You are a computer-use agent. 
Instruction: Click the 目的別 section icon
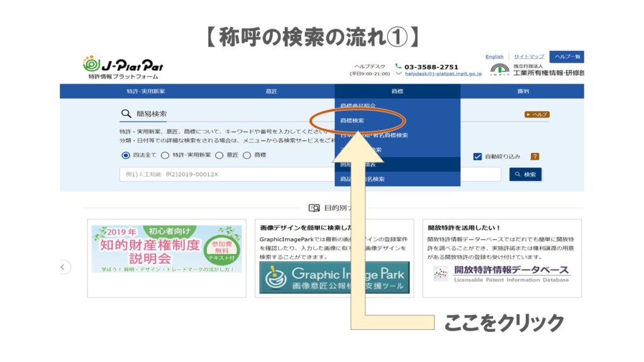coord(314,208)
